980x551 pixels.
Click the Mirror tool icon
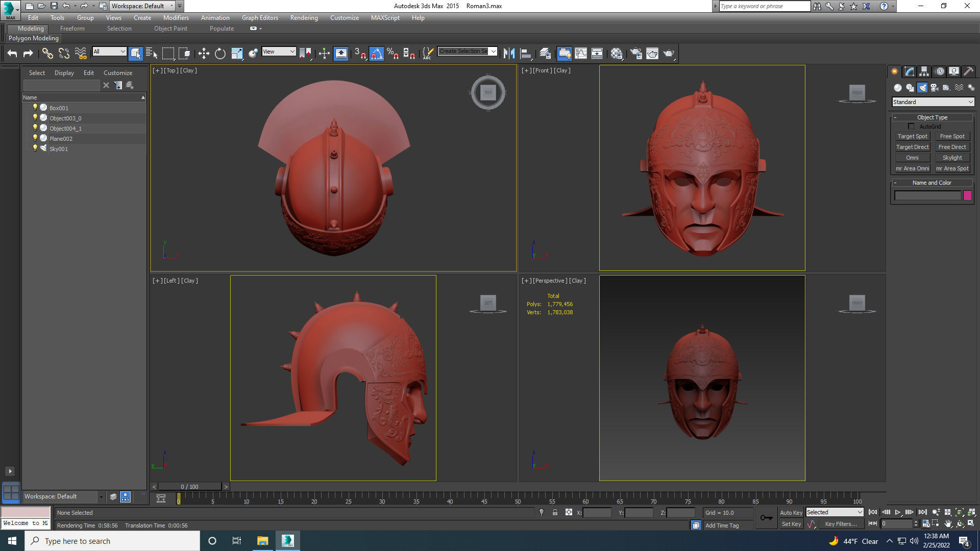[509, 53]
